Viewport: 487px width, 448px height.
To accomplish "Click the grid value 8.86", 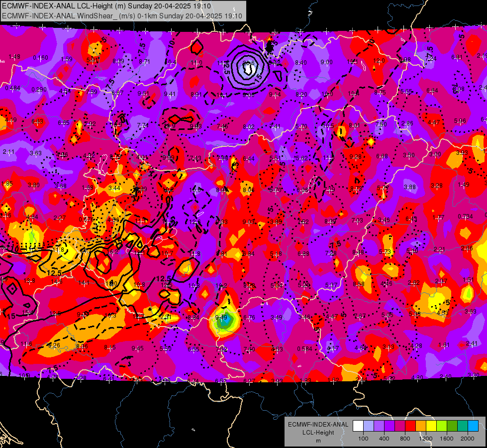I will 82,346.
